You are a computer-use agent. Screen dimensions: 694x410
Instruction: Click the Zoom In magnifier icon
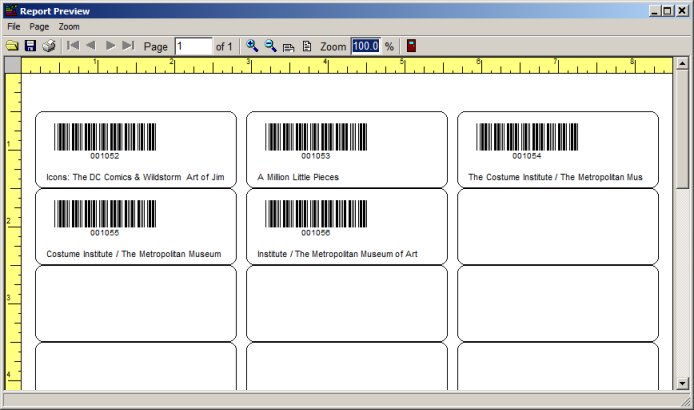(252, 46)
